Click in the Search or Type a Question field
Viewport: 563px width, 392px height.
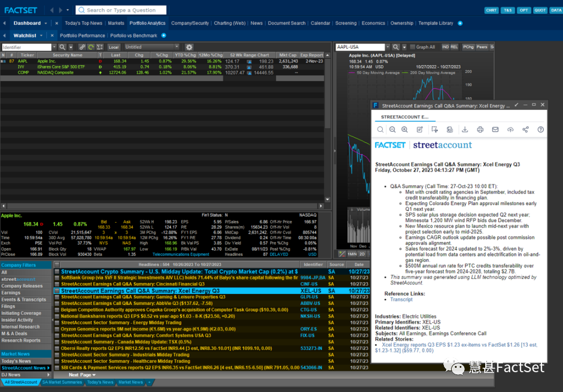point(121,10)
